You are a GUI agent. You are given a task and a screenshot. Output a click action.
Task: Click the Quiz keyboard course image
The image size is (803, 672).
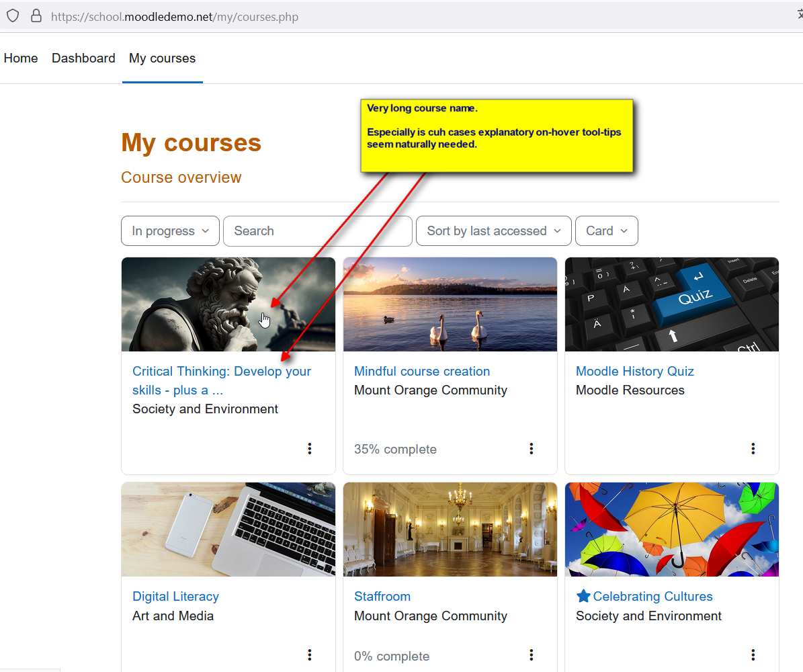point(672,304)
